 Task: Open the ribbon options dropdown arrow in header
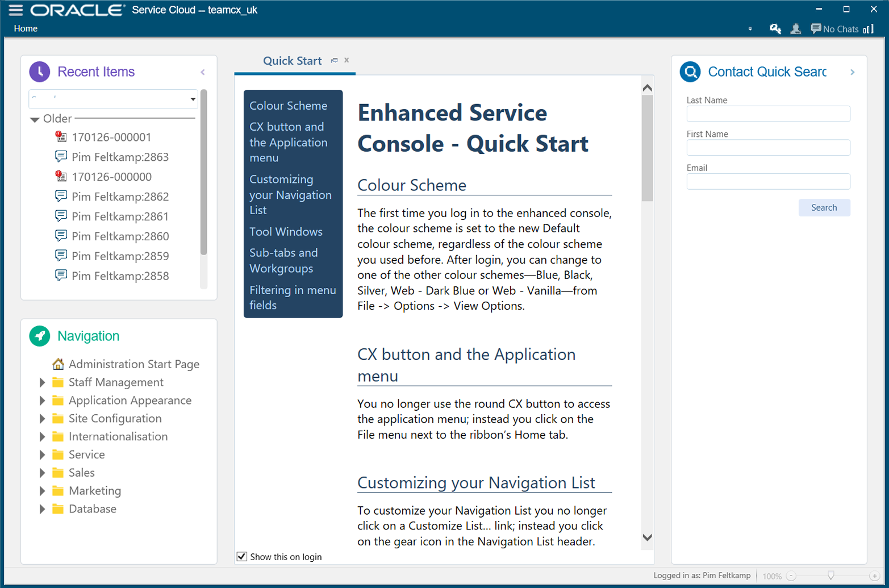pos(750,29)
